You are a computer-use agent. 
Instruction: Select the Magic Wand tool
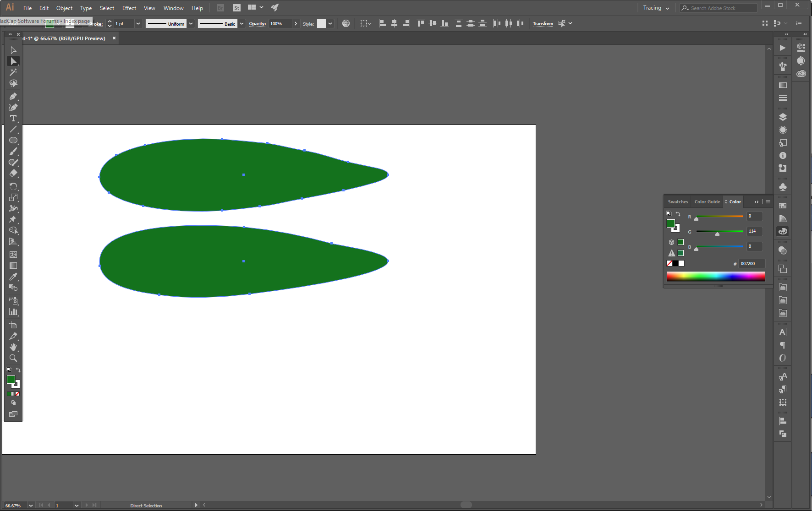pos(13,72)
